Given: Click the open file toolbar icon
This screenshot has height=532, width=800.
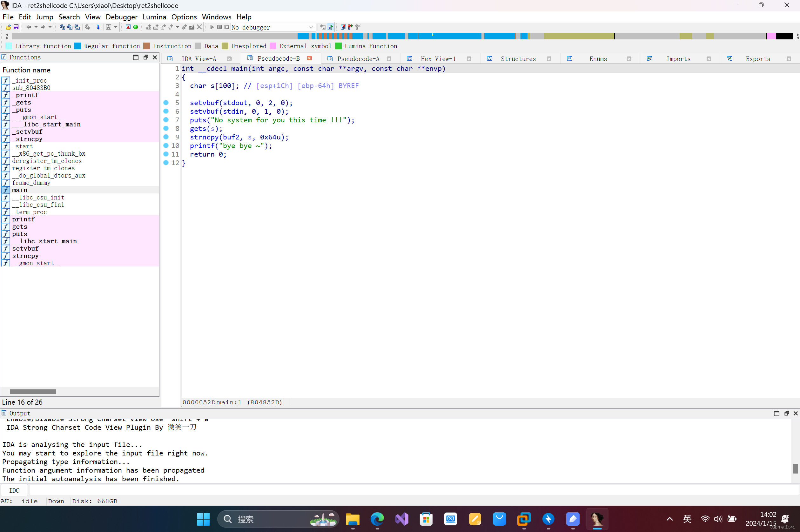Looking at the screenshot, I should tap(8, 27).
